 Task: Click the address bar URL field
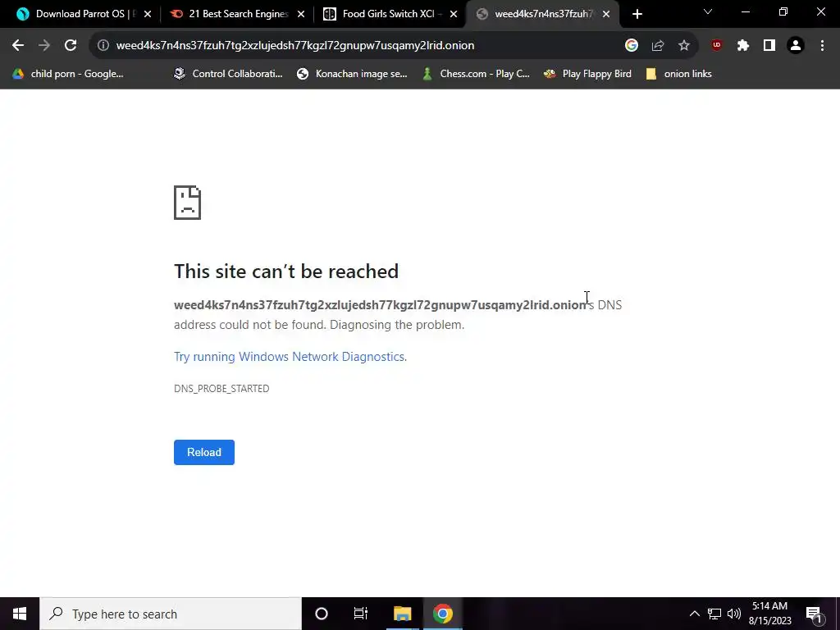364,46
